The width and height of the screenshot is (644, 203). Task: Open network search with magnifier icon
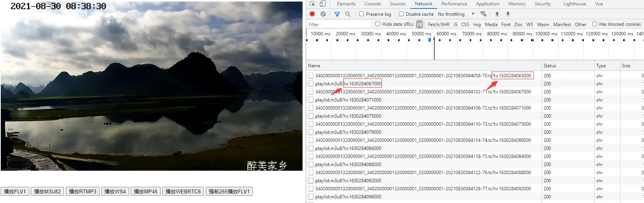point(348,14)
